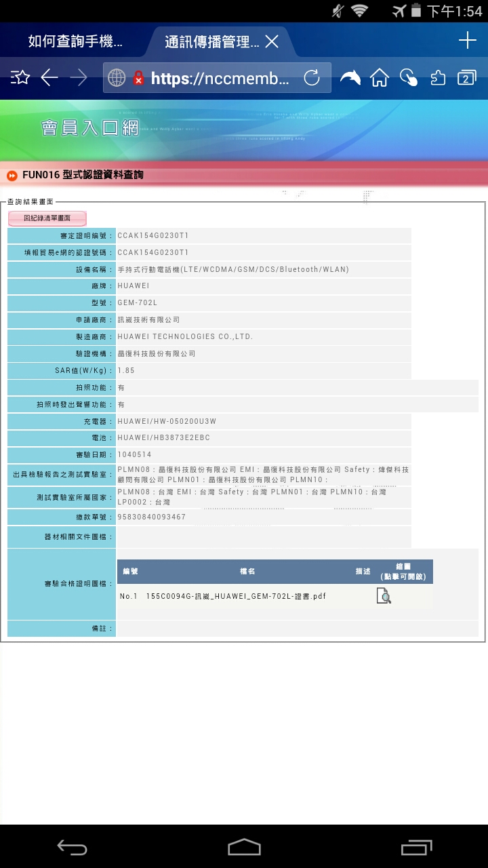
Task: Select certificate number CCAK154G0230T1 in first row
Action: point(153,235)
